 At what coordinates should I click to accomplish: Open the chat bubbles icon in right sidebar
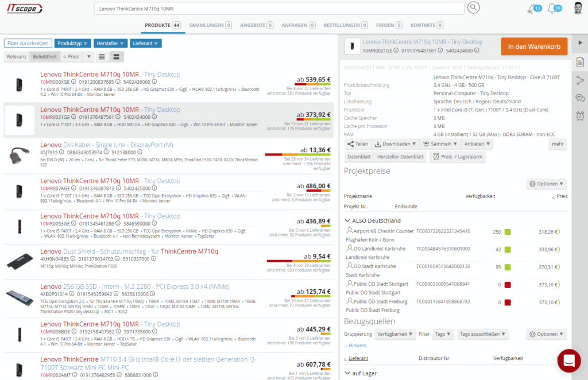point(580,98)
